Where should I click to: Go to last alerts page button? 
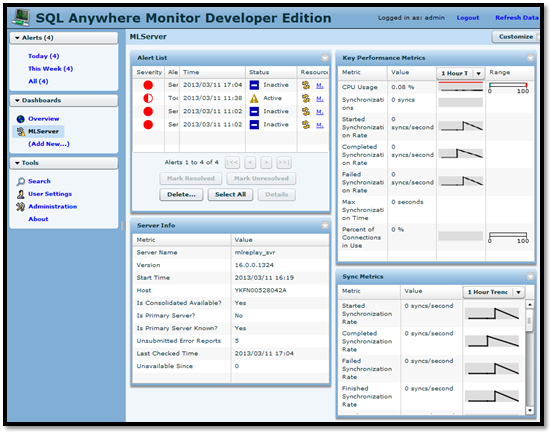284,163
